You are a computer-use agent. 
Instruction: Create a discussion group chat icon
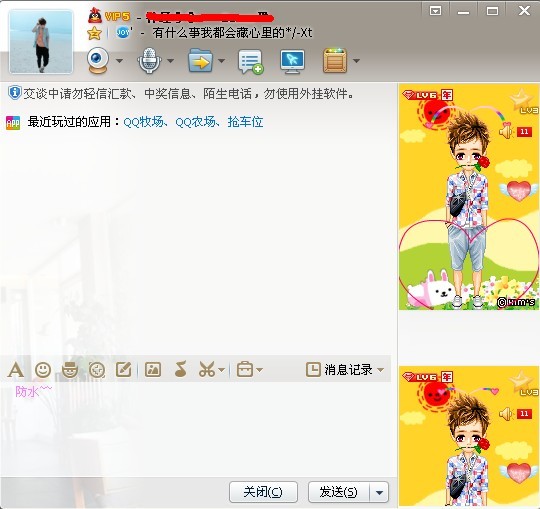coord(251,61)
